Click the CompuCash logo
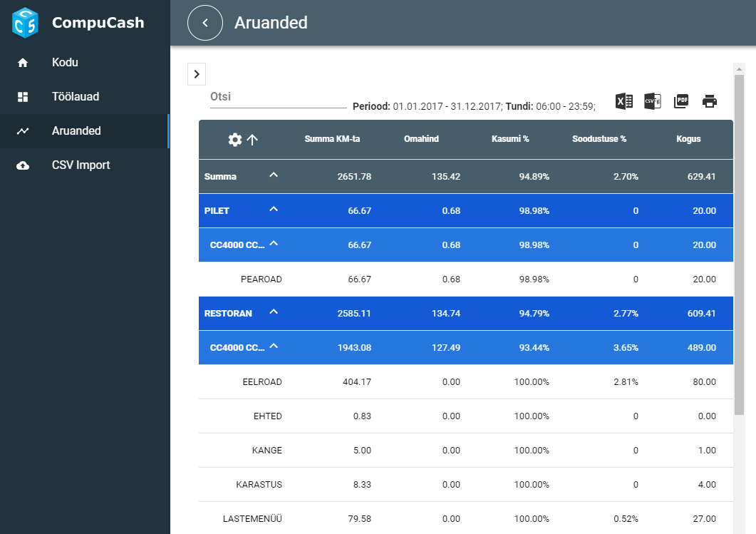 coord(24,23)
